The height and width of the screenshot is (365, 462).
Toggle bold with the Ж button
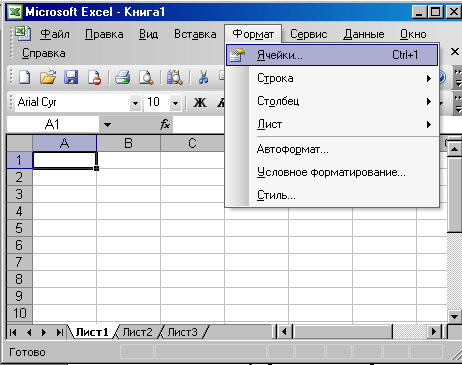200,102
